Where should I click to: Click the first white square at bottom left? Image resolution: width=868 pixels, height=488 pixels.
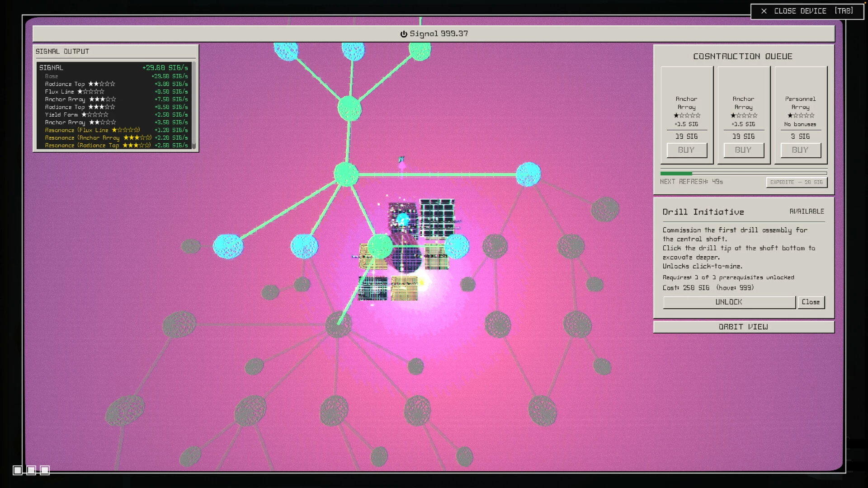pyautogui.click(x=17, y=470)
